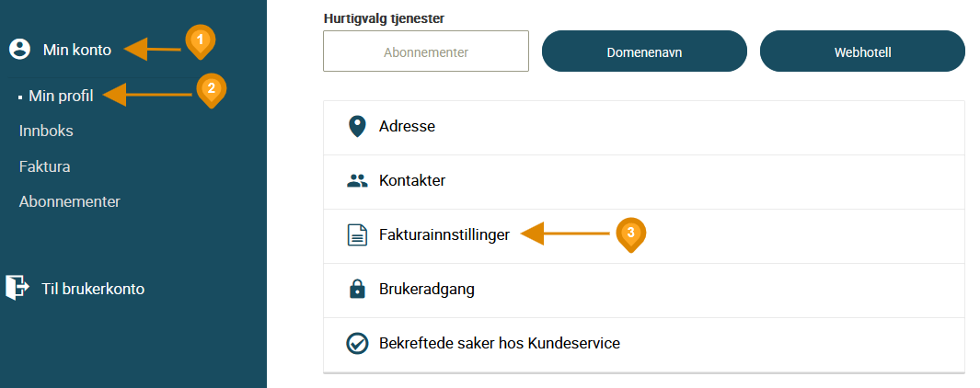Click the Bekreftede saker checkmark circle icon

(x=357, y=344)
